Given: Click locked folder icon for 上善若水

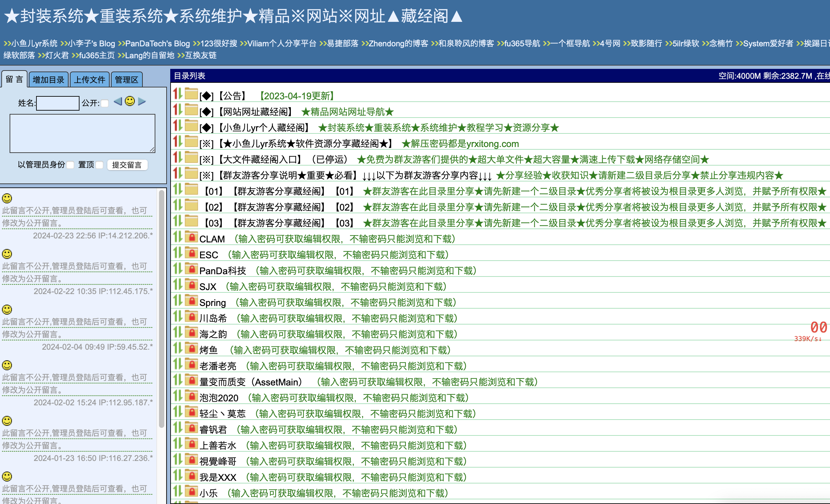Looking at the screenshot, I should 191,443.
